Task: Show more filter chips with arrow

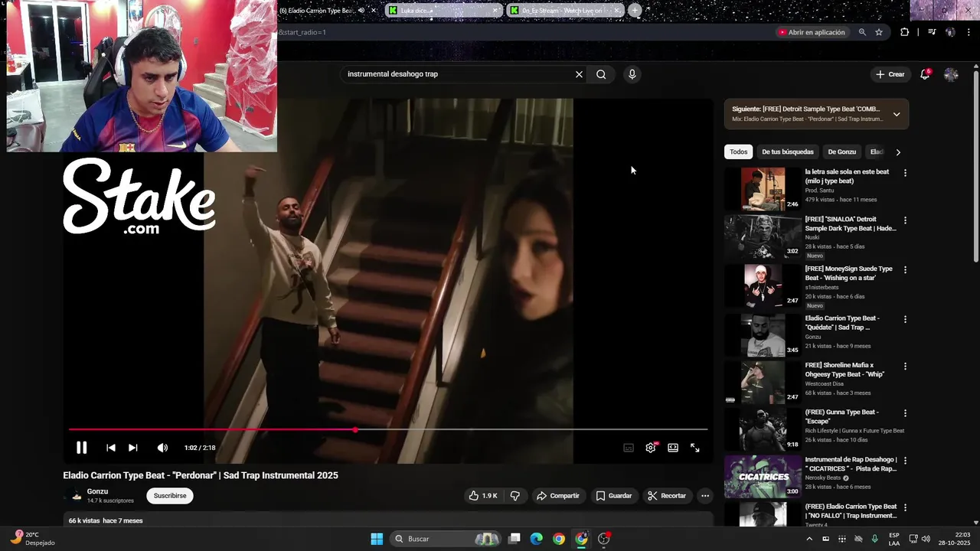Action: pyautogui.click(x=898, y=152)
